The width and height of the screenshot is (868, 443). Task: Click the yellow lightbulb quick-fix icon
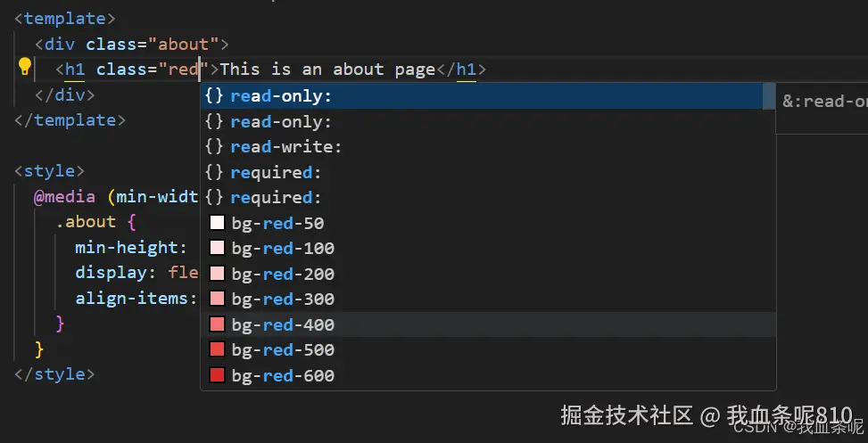[x=25, y=67]
